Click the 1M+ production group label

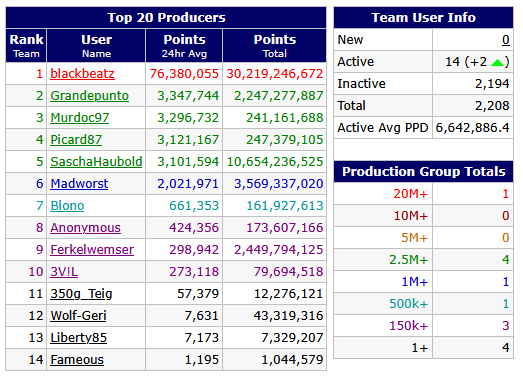tap(415, 282)
